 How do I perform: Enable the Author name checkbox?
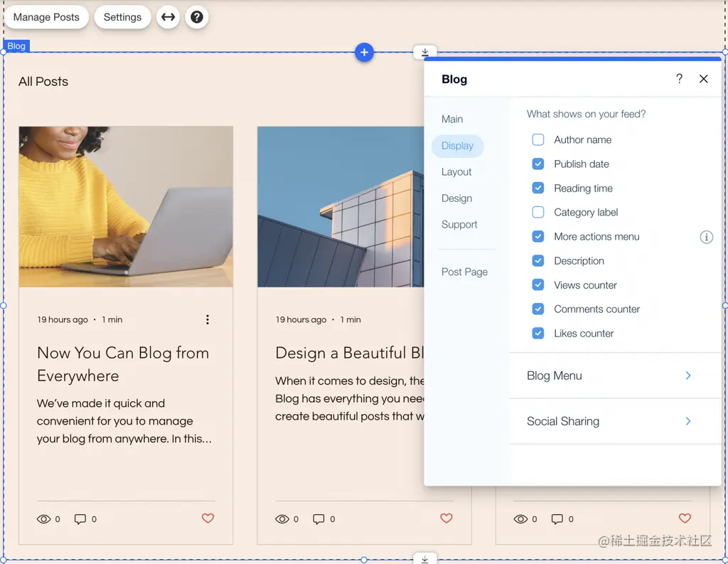click(538, 140)
